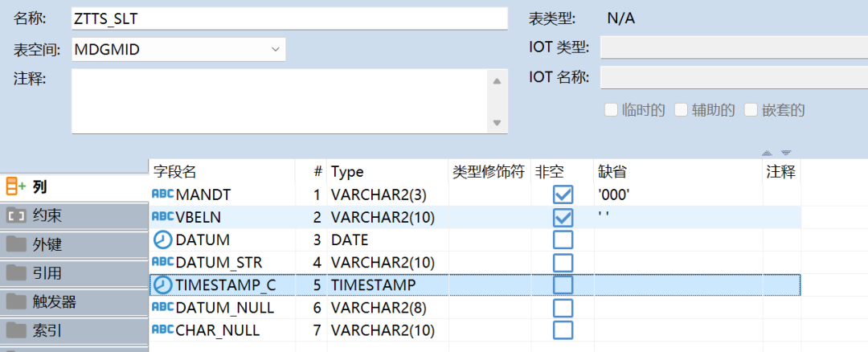Uncheck 非空 for the MANDT column
868x352 pixels.
point(563,194)
